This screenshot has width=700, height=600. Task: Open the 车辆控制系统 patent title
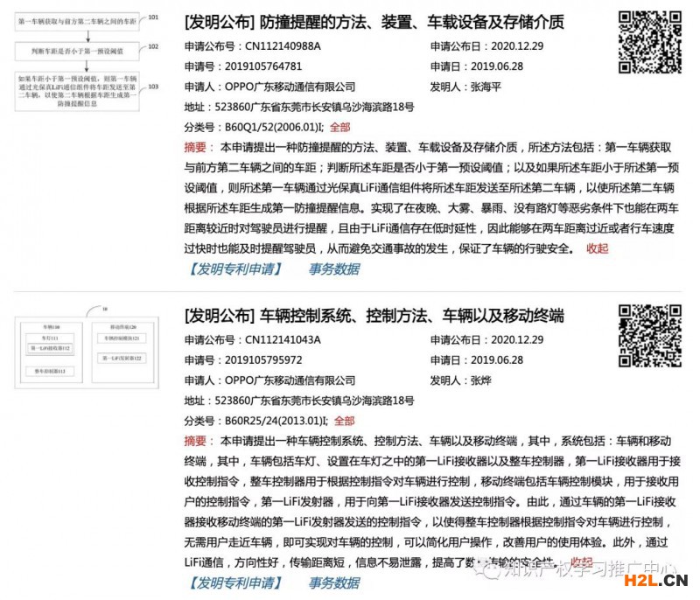tap(374, 316)
